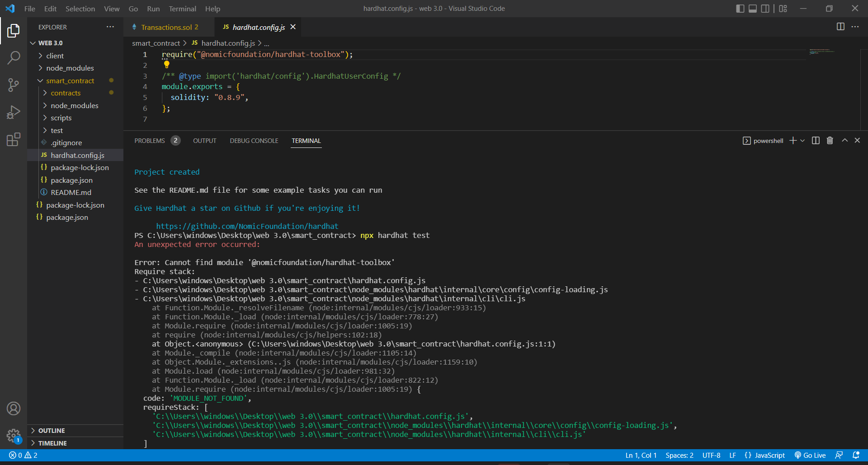The height and width of the screenshot is (465, 868).
Task: Open the Extensions view
Action: pyautogui.click(x=14, y=139)
